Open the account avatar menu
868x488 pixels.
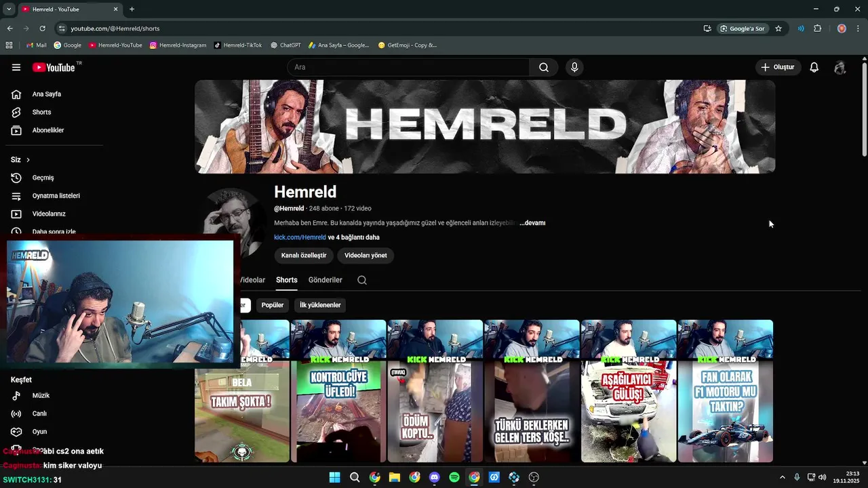[x=840, y=67]
